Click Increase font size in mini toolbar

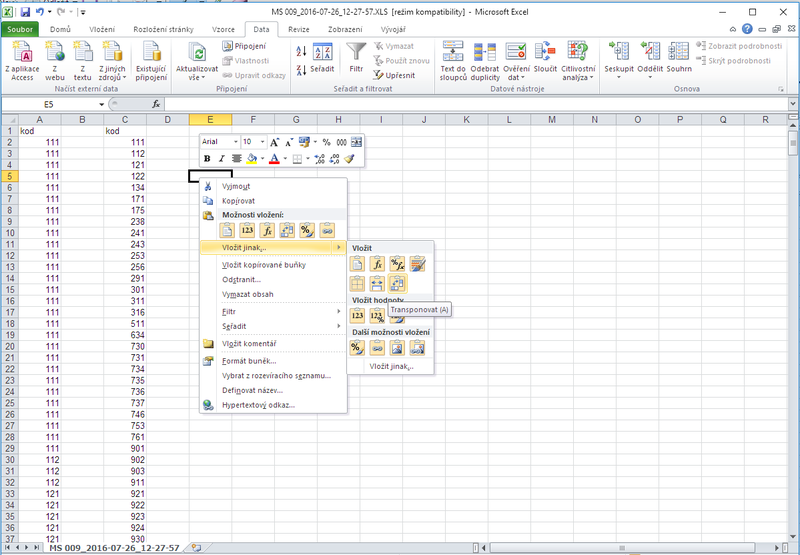(274, 142)
